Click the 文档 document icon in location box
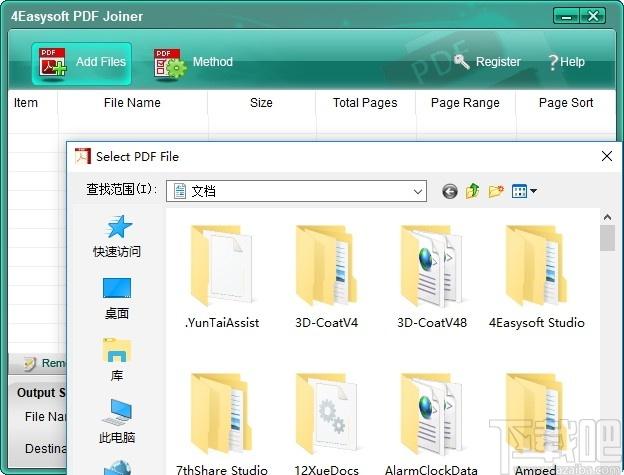Viewport: 624px width, 475px height. 180,191
